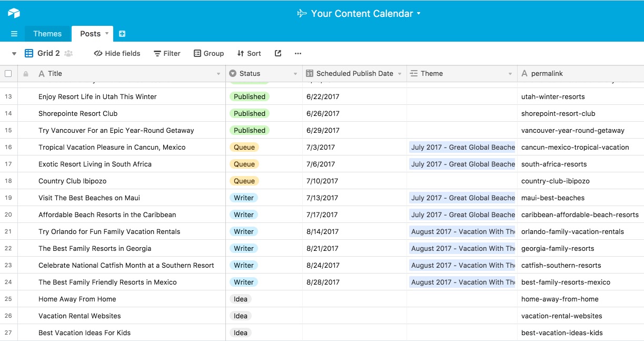This screenshot has width=644, height=341.
Task: Click 'The Best Family Friendly Resorts in Mexico'
Action: coord(107,282)
